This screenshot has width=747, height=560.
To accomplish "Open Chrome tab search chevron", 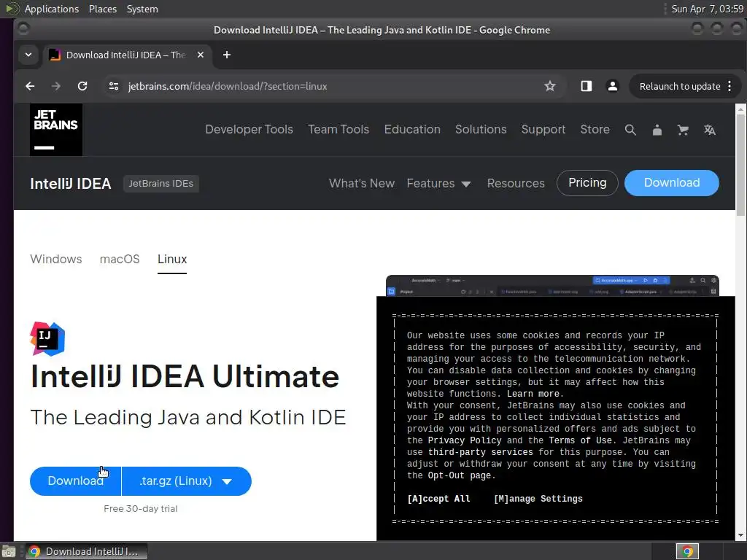I will (x=28, y=55).
